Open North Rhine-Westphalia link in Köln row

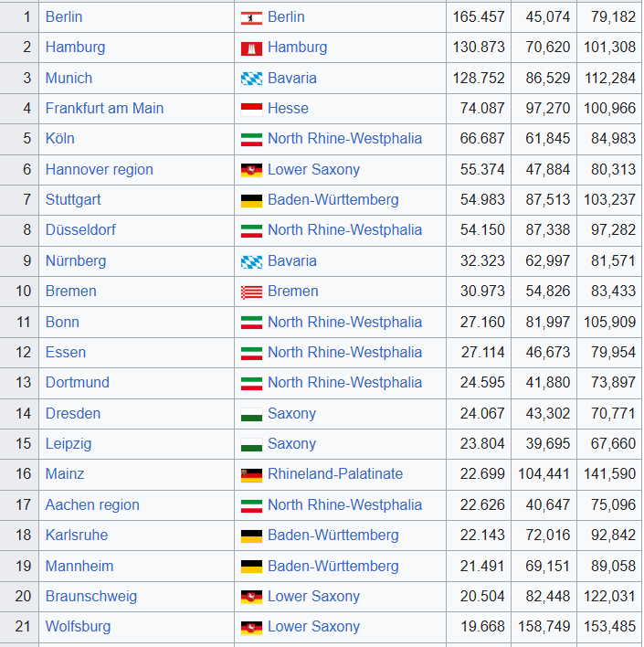tap(345, 139)
